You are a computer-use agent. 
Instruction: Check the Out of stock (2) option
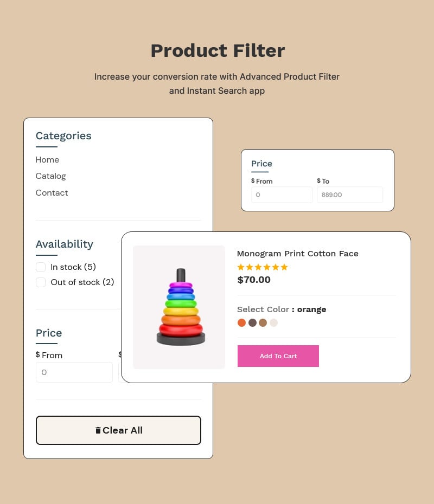[41, 282]
